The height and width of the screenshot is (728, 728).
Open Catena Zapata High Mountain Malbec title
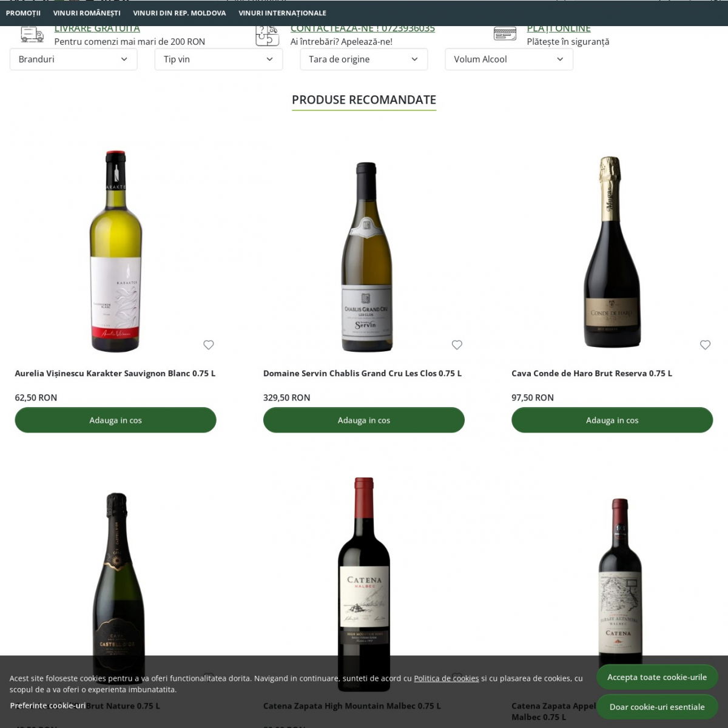[352, 706]
